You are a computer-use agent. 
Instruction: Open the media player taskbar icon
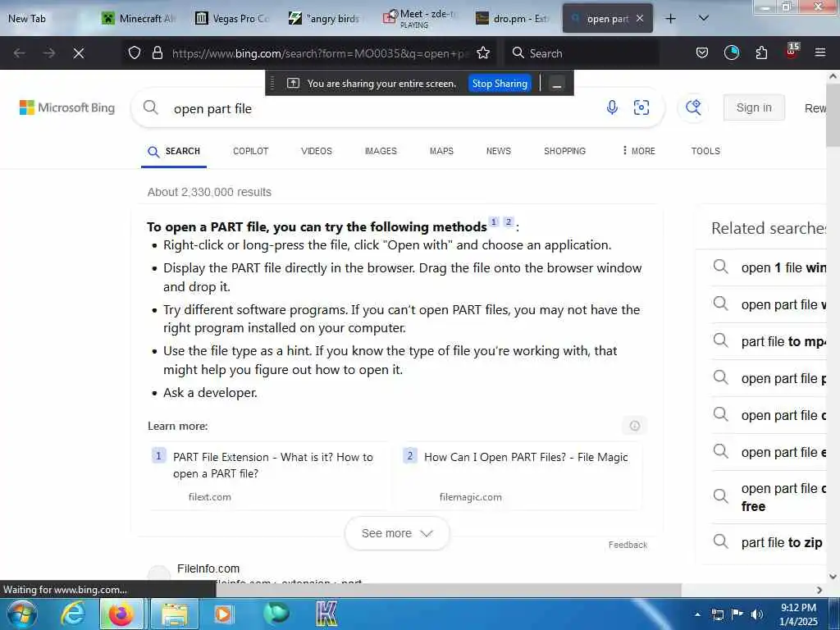223,614
